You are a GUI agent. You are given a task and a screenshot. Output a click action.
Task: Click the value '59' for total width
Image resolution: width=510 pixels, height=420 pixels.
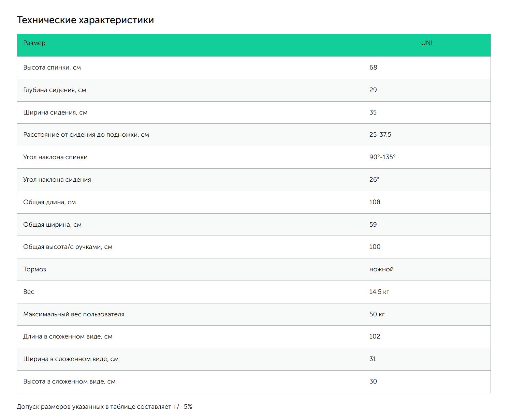373,225
